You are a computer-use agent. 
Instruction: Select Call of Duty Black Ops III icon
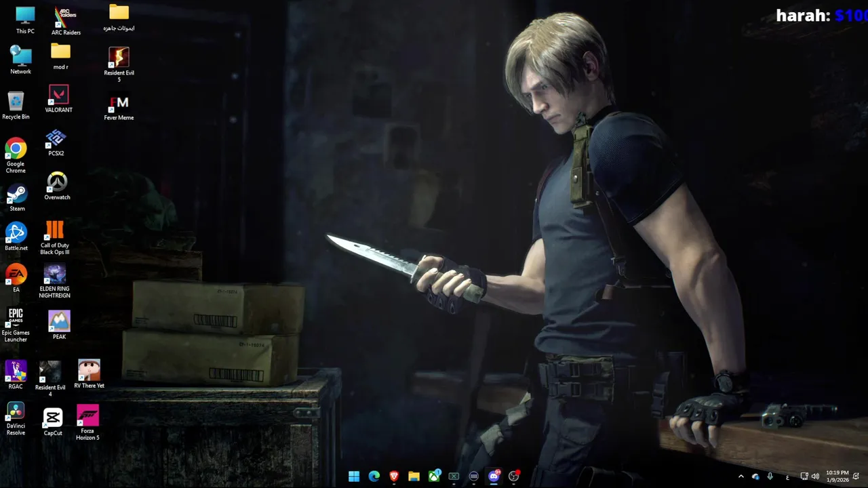pyautogui.click(x=54, y=238)
